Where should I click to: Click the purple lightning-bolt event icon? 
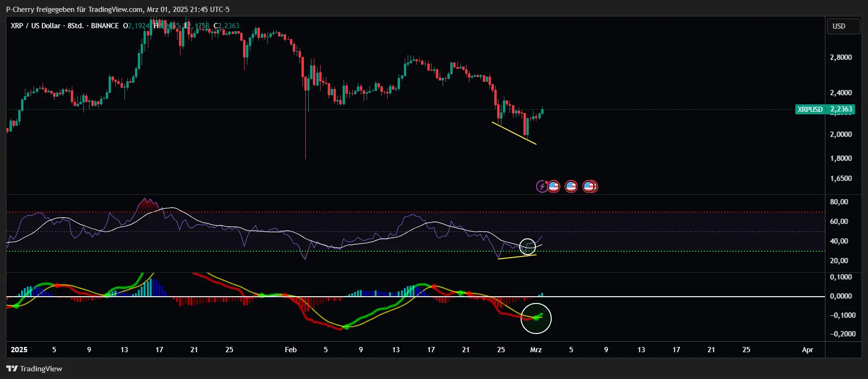[x=542, y=186]
